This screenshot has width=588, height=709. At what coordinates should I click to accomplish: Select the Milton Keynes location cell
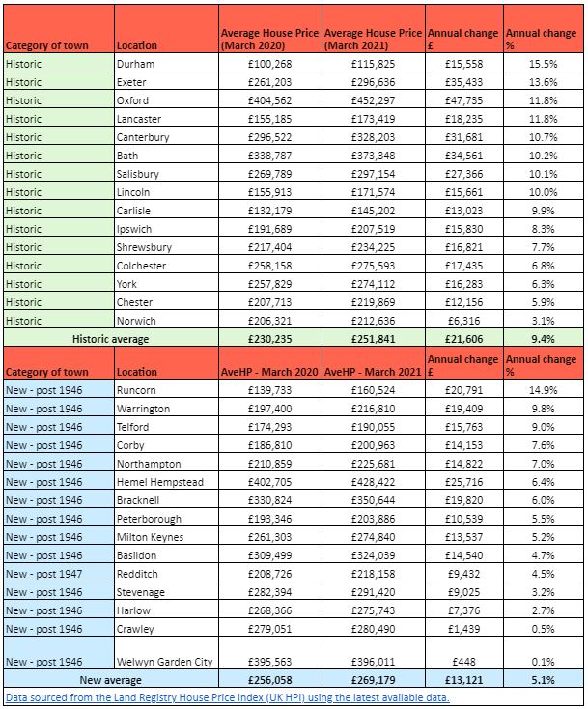[x=167, y=536]
